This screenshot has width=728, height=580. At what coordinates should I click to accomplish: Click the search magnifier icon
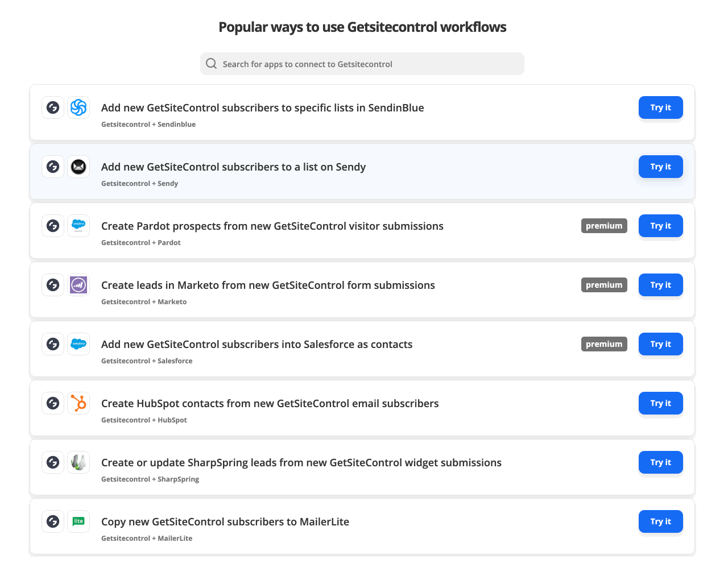click(212, 64)
